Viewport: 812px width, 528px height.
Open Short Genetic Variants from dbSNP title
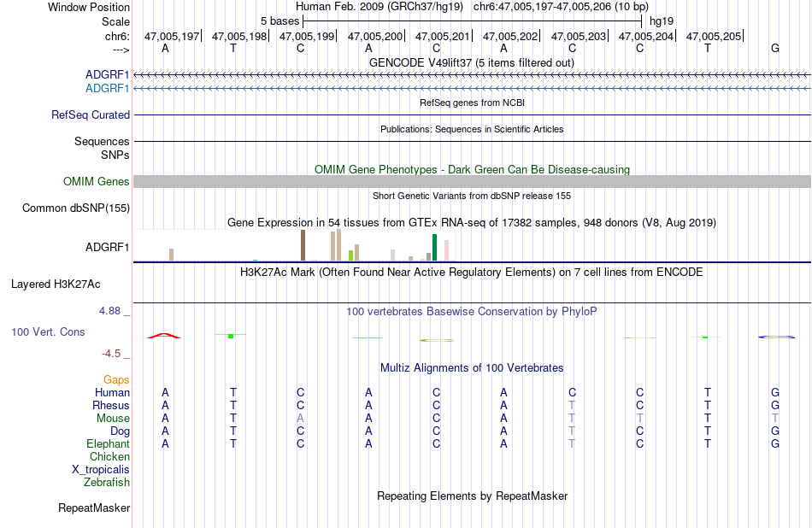pos(472,196)
